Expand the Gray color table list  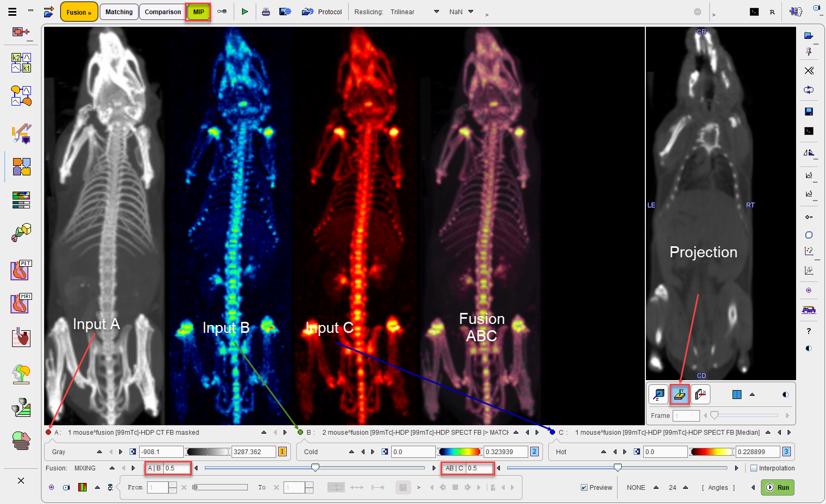point(99,451)
